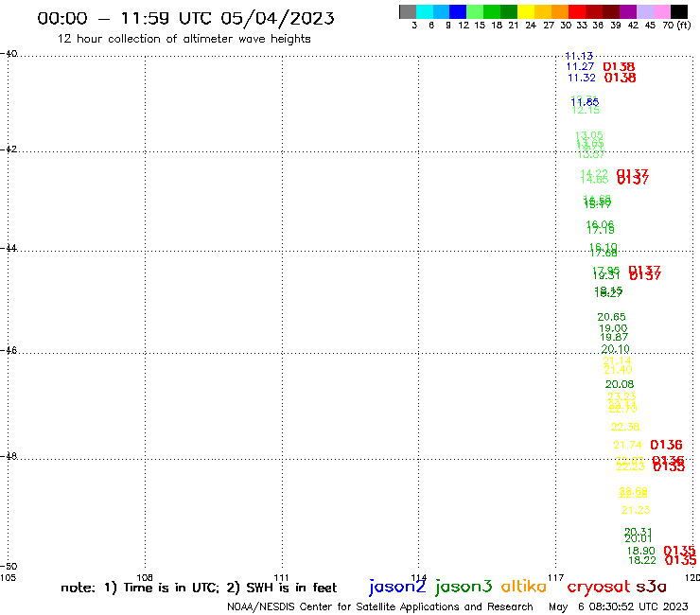The image size is (700, 615).
Task: Click the '70 (ft)' legend scale label
Action: point(676,25)
